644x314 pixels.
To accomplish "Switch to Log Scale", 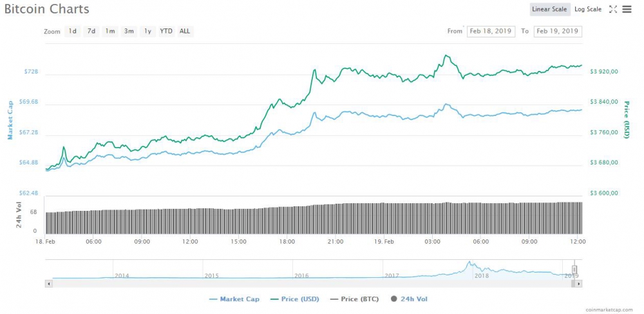I will pyautogui.click(x=588, y=9).
